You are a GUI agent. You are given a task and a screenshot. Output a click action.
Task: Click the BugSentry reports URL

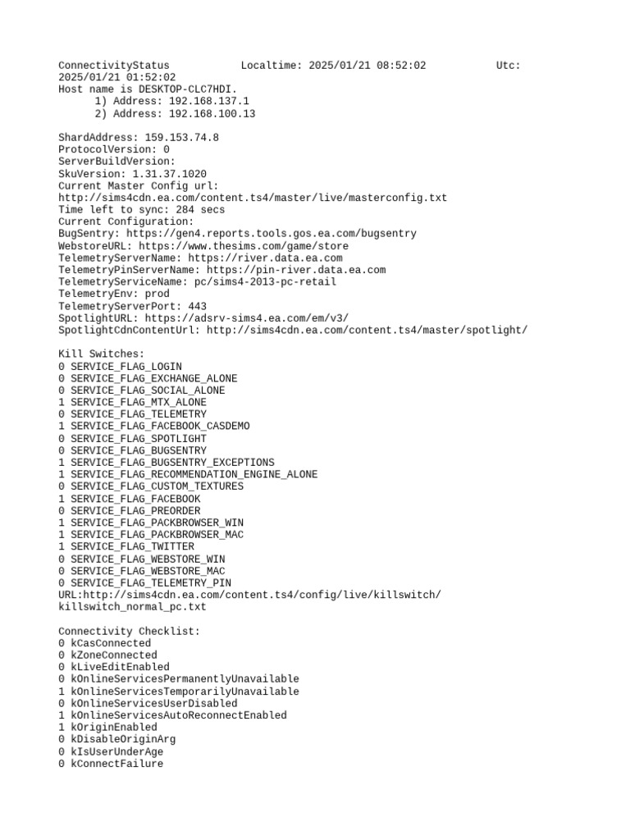coord(271,234)
